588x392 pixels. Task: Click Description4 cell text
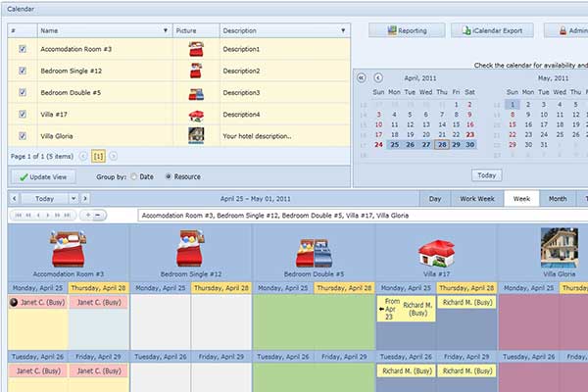click(241, 114)
